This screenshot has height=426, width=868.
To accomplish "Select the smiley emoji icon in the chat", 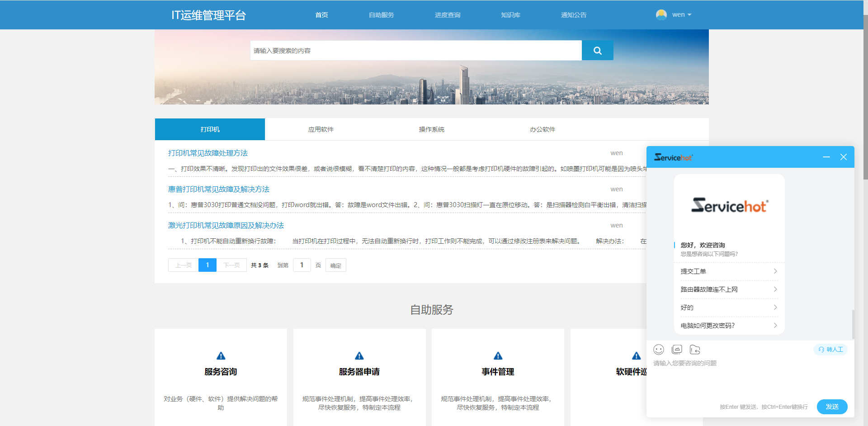I will [x=659, y=350].
